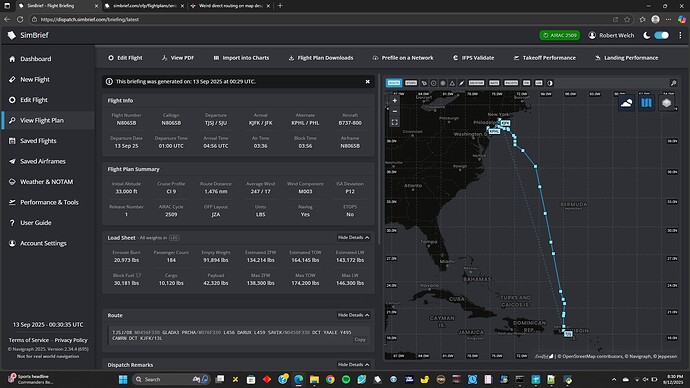
Task: Toggle the triangle navaid map layer icon
Action: 452,83
